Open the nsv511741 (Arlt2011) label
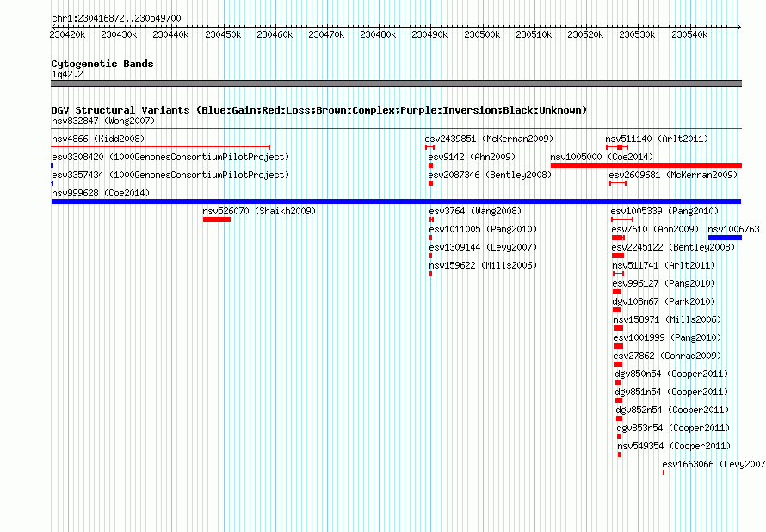This screenshot has height=532, width=766. point(664,265)
